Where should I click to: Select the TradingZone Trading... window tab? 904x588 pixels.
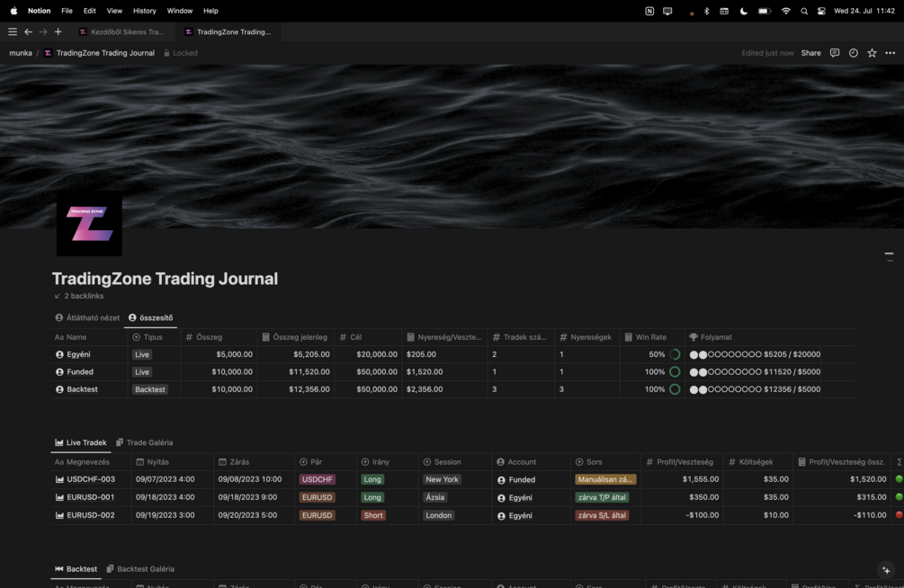(228, 31)
